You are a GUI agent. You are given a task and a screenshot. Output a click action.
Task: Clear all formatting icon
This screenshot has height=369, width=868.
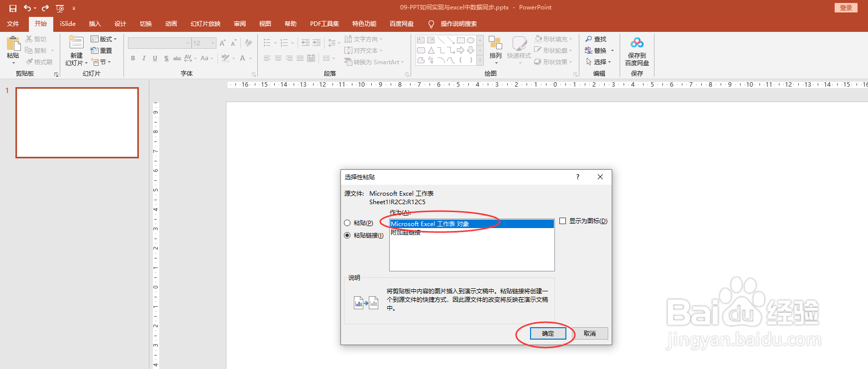click(248, 43)
